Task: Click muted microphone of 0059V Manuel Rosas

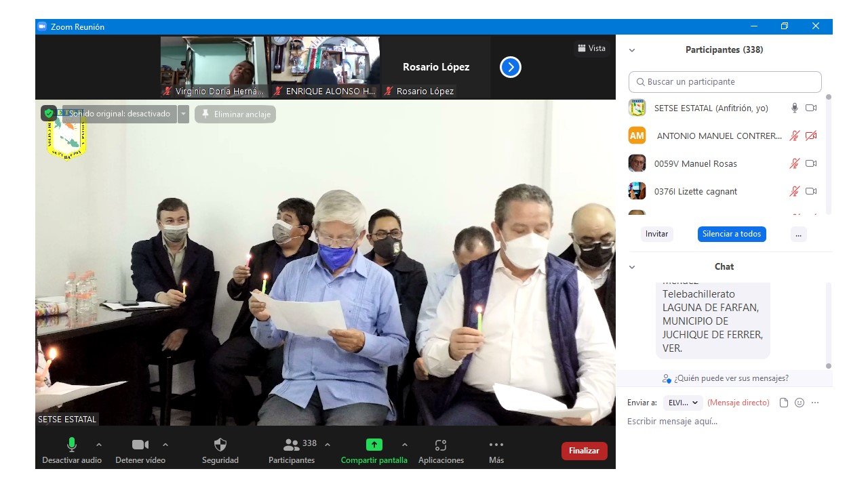Action: click(x=795, y=163)
